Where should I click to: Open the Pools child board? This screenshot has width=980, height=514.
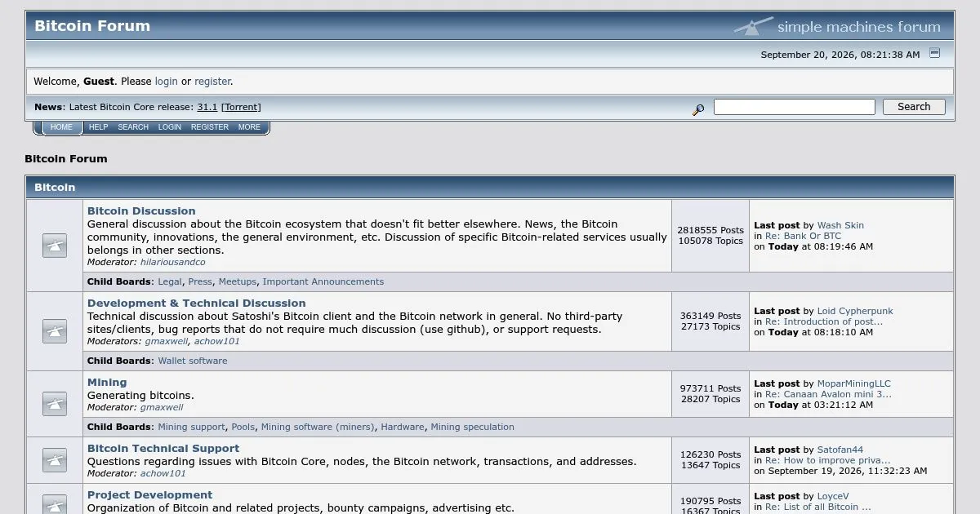(x=243, y=427)
